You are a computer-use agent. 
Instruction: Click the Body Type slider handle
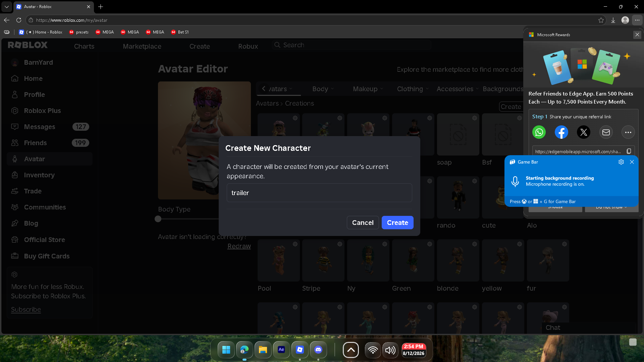point(158,219)
